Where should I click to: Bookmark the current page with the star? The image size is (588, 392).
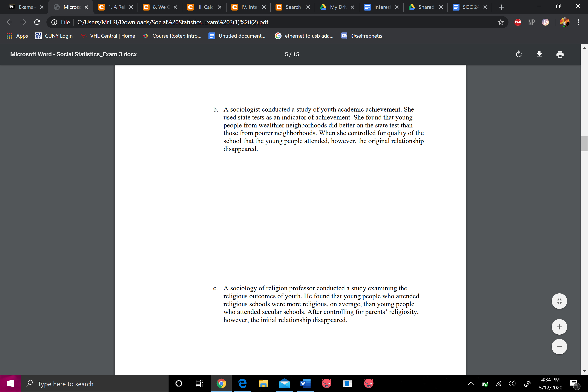click(501, 22)
